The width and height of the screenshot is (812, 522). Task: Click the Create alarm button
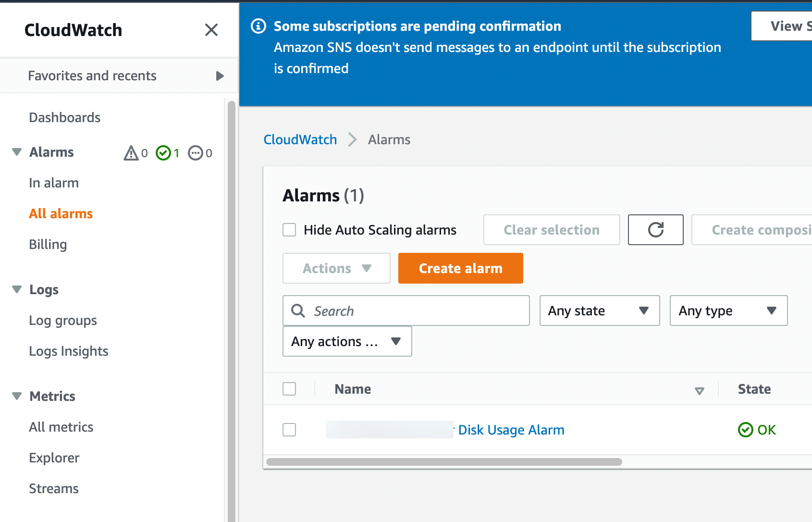(460, 268)
